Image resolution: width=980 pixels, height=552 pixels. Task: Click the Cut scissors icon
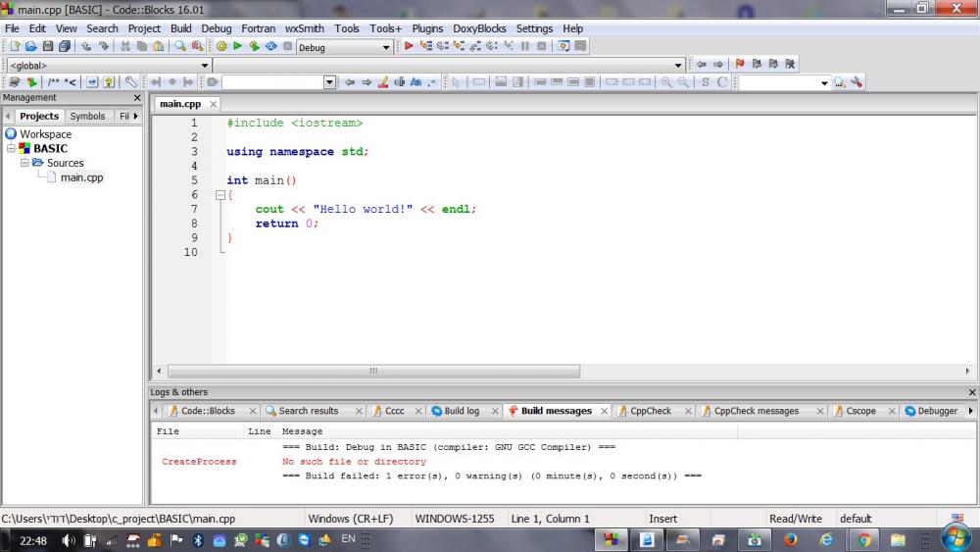click(x=125, y=46)
